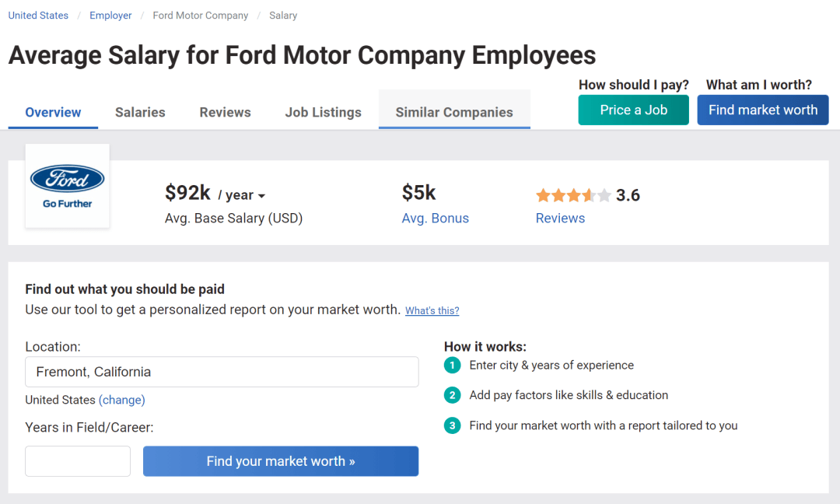Open the Salaries tab
Image resolution: width=840 pixels, height=504 pixels.
[140, 112]
